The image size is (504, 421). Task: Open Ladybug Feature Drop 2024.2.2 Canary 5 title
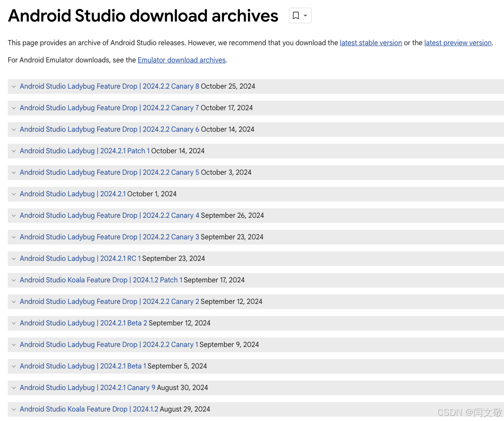109,173
